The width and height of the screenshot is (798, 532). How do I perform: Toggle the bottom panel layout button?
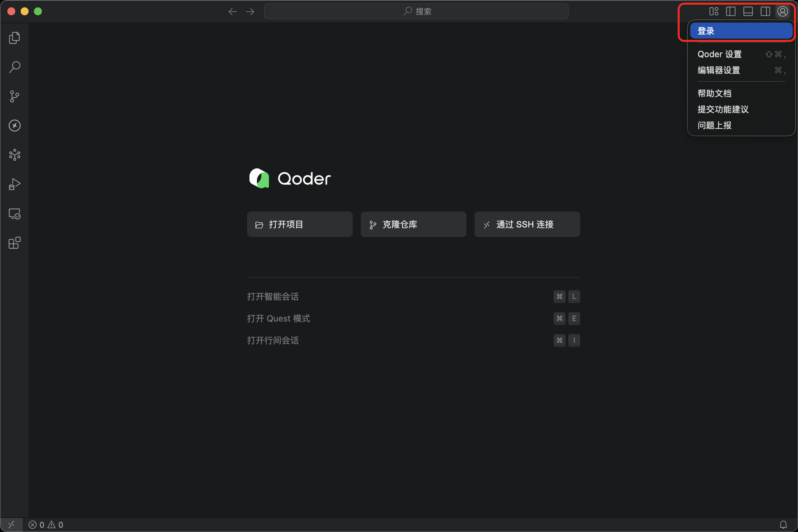coord(748,12)
